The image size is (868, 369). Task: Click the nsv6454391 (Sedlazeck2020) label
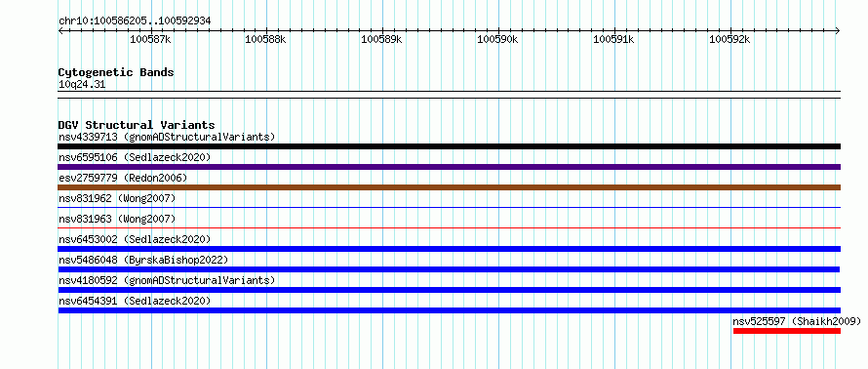135,301
